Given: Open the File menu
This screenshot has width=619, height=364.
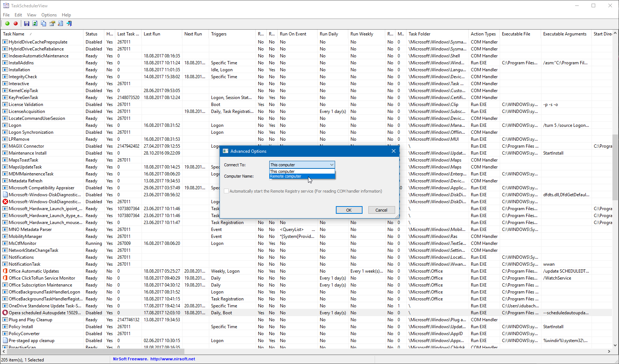Looking at the screenshot, I should 6,15.
